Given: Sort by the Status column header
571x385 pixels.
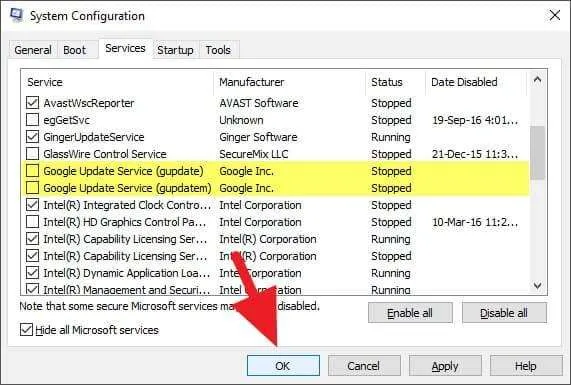Looking at the screenshot, I should (x=395, y=82).
